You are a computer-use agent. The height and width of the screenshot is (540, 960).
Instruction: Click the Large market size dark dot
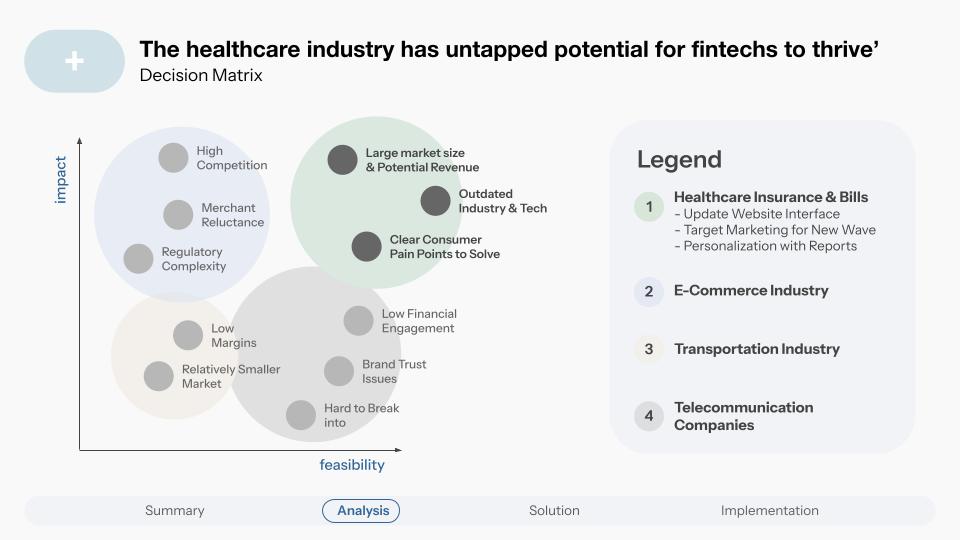pos(342,160)
